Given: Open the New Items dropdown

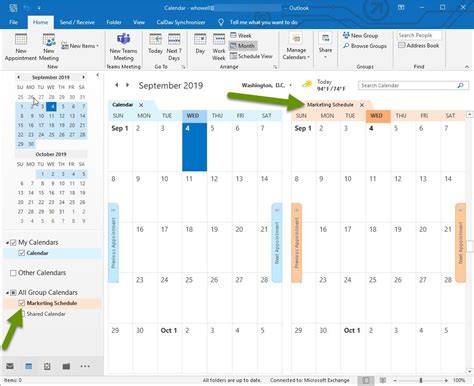Looking at the screenshot, I should point(80,46).
